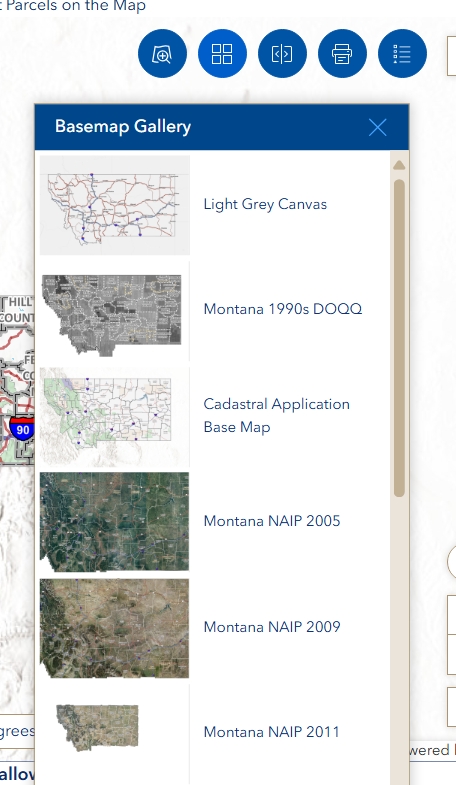Viewport: 456px width, 785px height.
Task: Close the Basemap Gallery panel
Action: [x=377, y=127]
